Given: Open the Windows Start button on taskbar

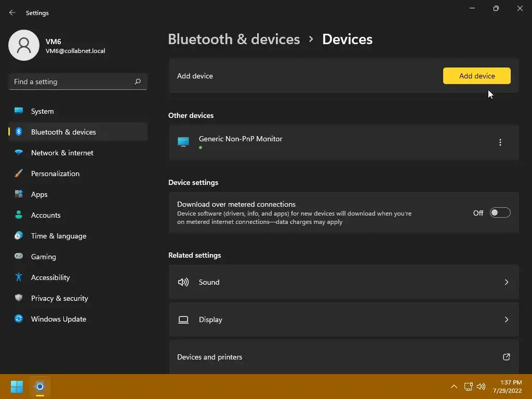Looking at the screenshot, I should pyautogui.click(x=17, y=387).
